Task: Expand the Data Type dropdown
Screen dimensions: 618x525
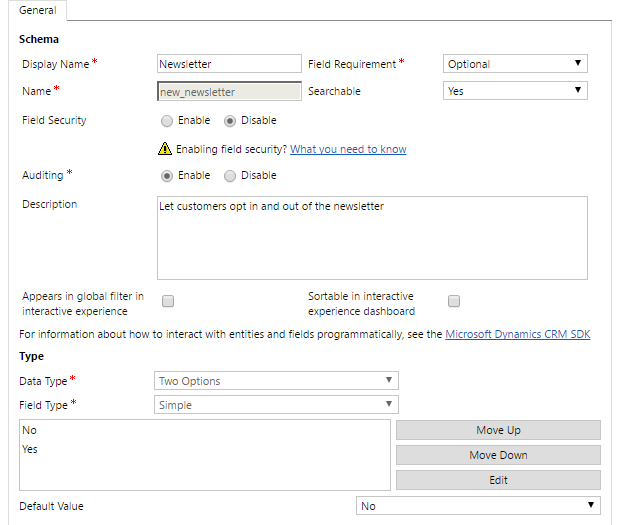Action: (x=277, y=381)
